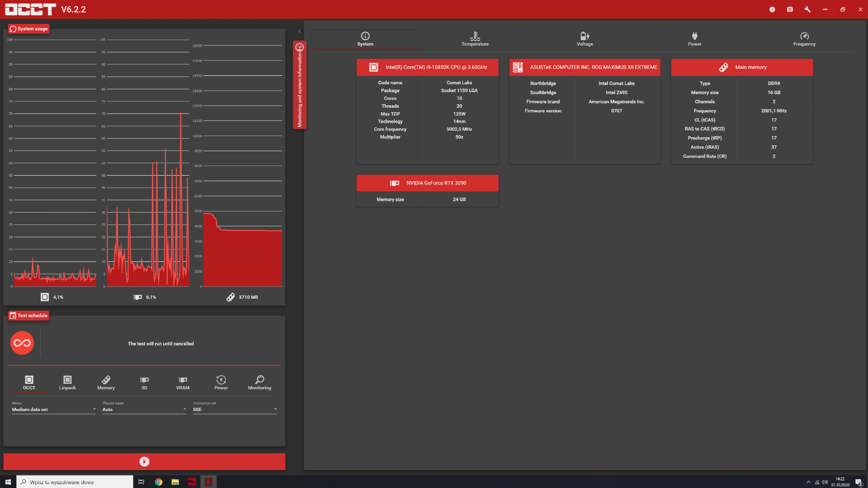Click the Comet Lake code name value
Viewport: 868px width, 488px height.
(x=459, y=83)
